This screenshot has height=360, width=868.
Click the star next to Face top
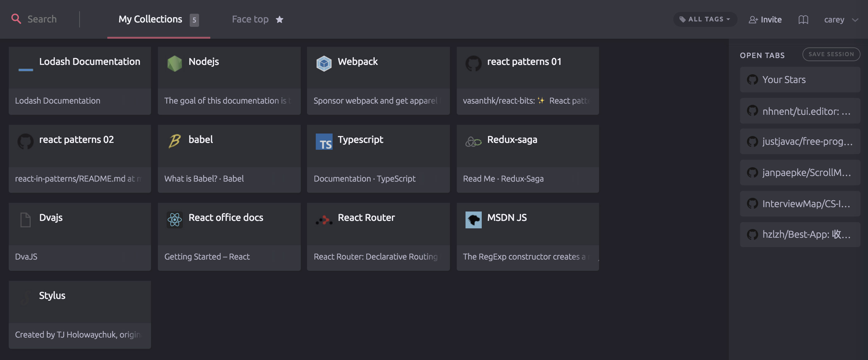point(279,20)
